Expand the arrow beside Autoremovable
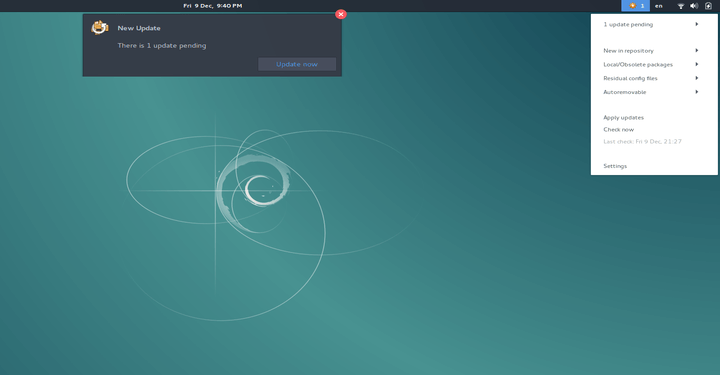Image resolution: width=720 pixels, height=375 pixels. tap(697, 92)
